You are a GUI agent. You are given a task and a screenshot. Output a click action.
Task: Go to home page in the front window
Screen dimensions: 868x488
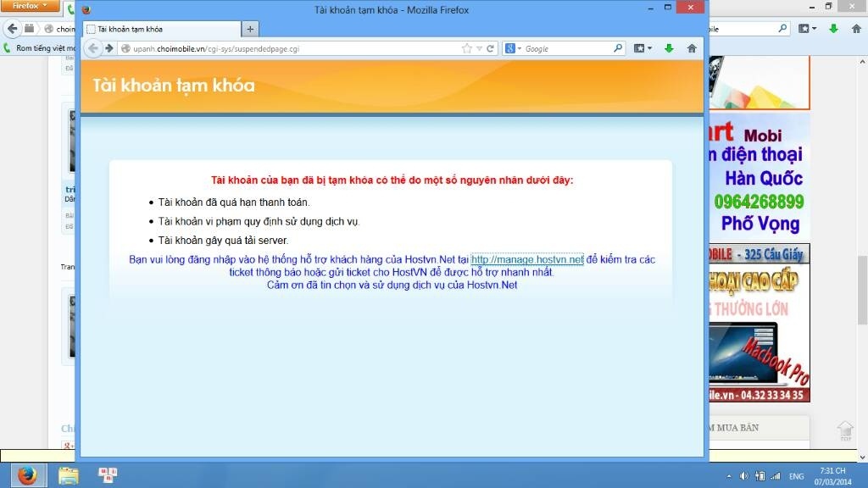692,48
